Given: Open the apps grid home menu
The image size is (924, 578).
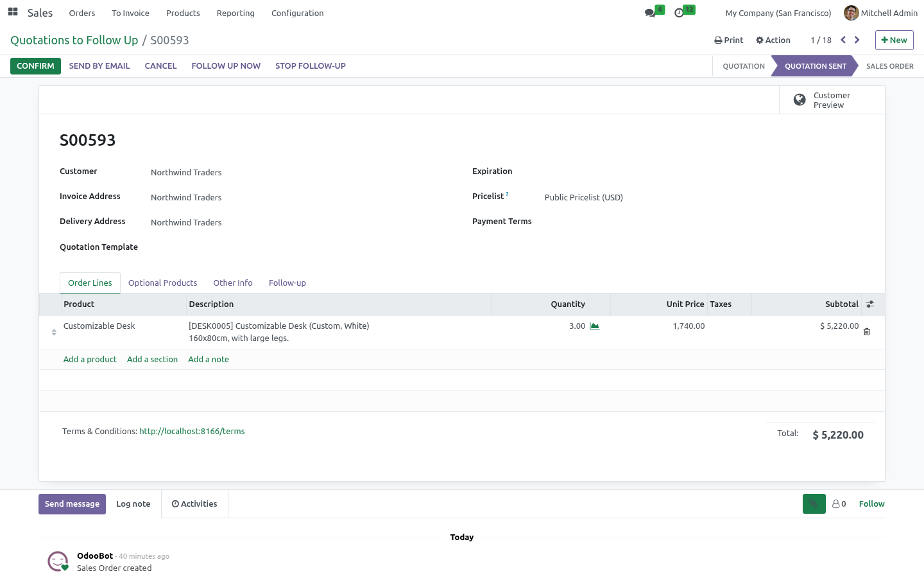Looking at the screenshot, I should click(13, 12).
